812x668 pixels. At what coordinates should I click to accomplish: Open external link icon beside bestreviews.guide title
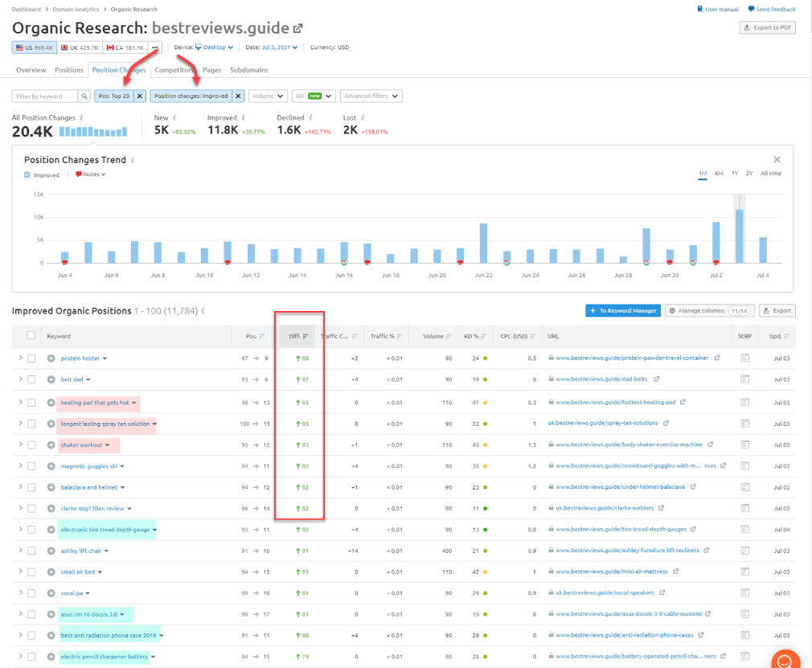point(298,28)
